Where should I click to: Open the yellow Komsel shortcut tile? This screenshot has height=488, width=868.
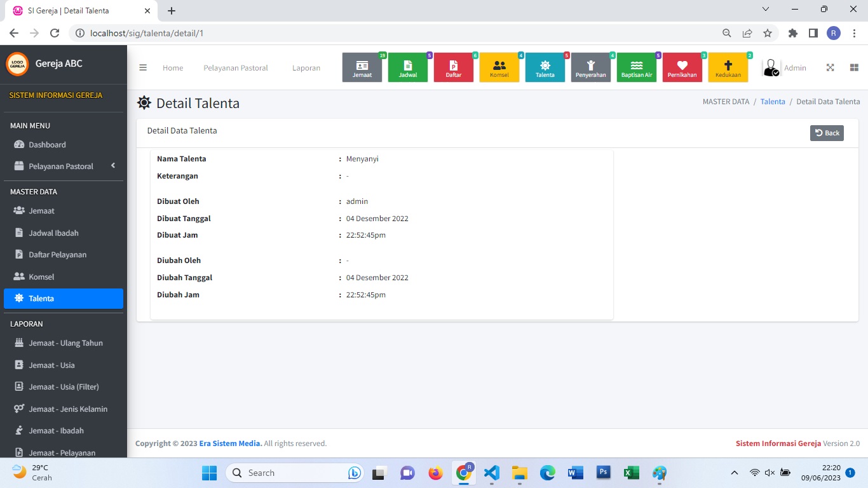pos(499,67)
